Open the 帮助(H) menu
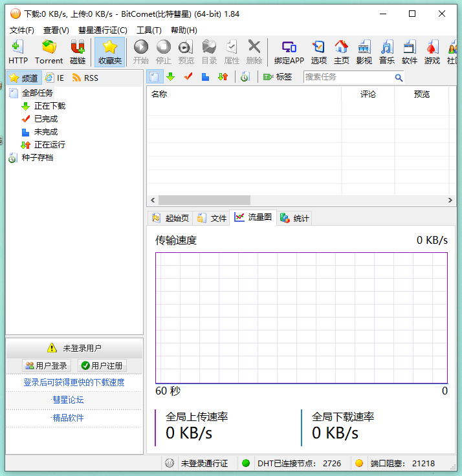Viewport: 462px width, 476px height. click(184, 30)
